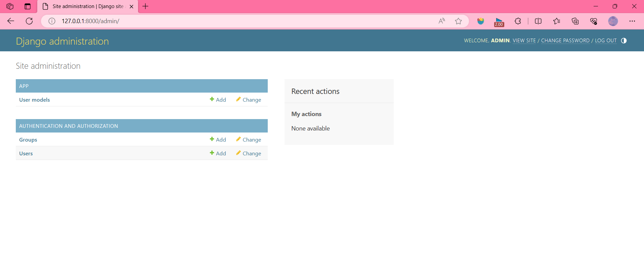Open the App section header link
Screen dimensions: 644x262
24,86
